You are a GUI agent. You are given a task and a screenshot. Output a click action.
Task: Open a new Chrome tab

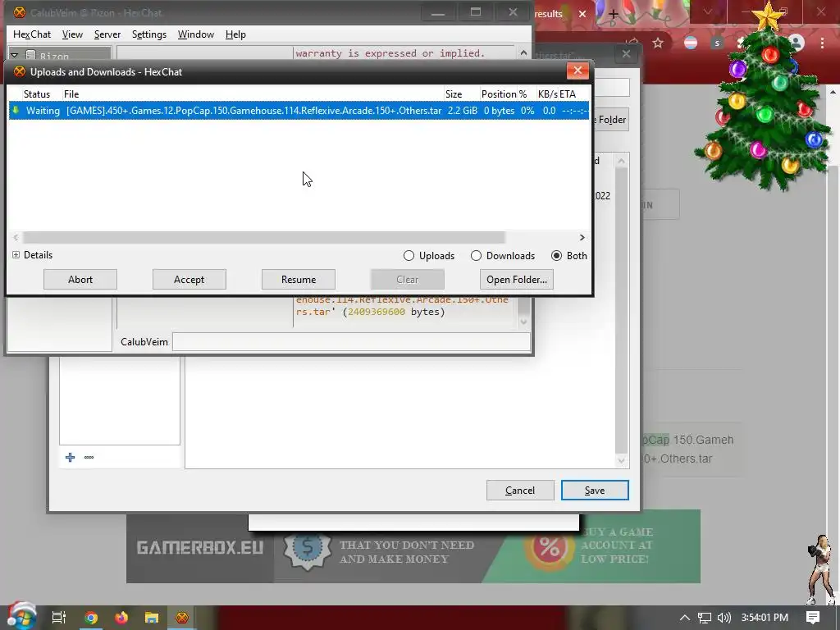pos(614,14)
